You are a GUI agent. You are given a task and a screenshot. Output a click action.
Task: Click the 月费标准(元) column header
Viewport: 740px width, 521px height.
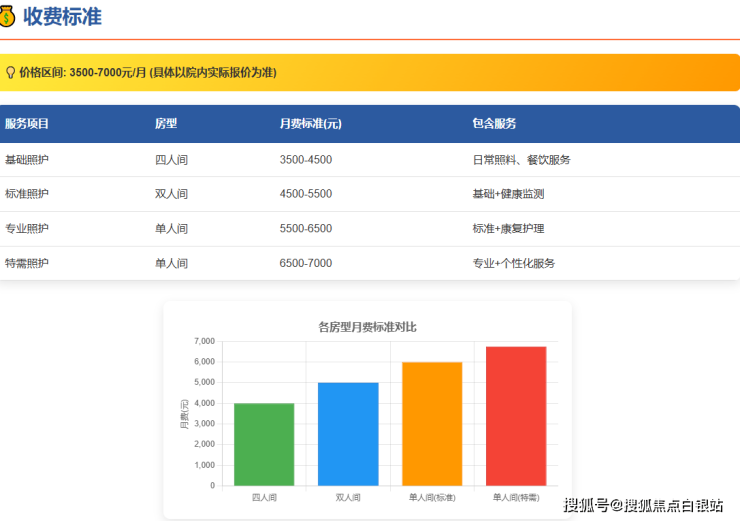(x=310, y=124)
